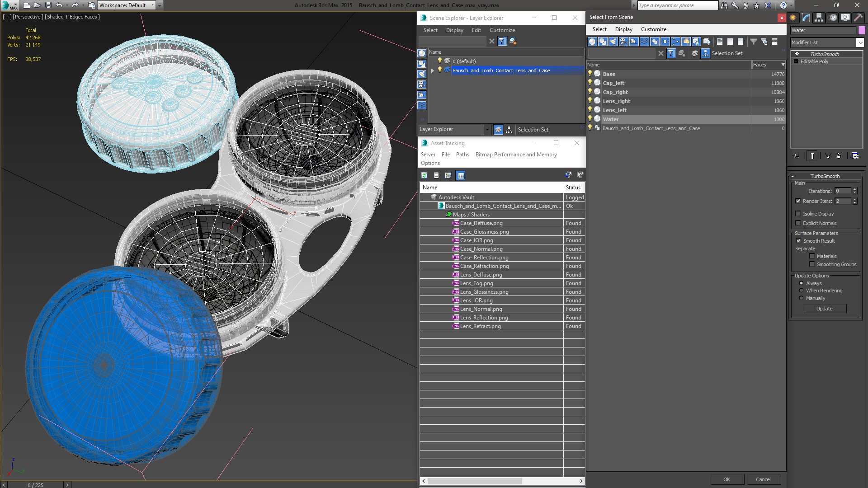Screen dimensions: 868x488
Task: Click the Save File floppy icon
Action: click(48, 5)
